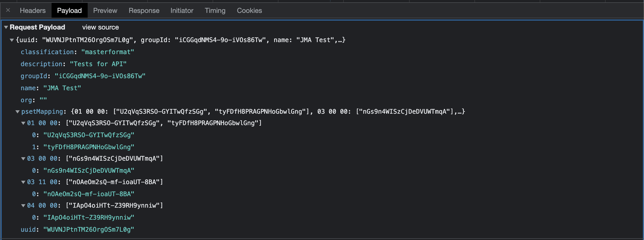Viewport: 644px width, 240px height.
Task: Click the value "nOAeOm2sQ-mf-ioaUT-8BA" at index 0
Action: pos(89,194)
